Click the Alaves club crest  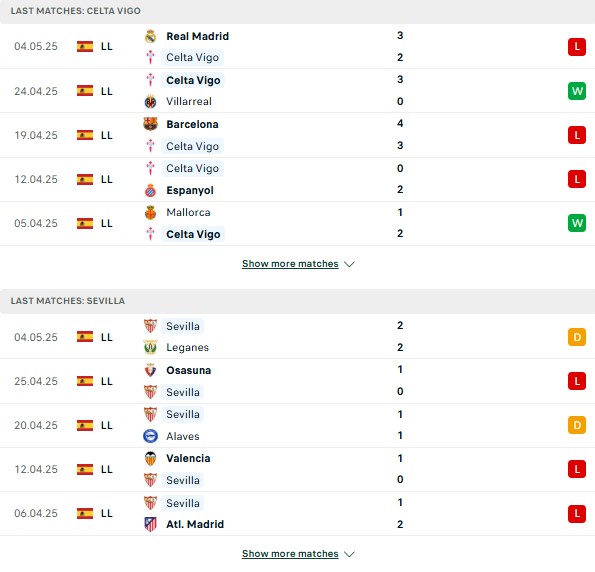(x=150, y=436)
